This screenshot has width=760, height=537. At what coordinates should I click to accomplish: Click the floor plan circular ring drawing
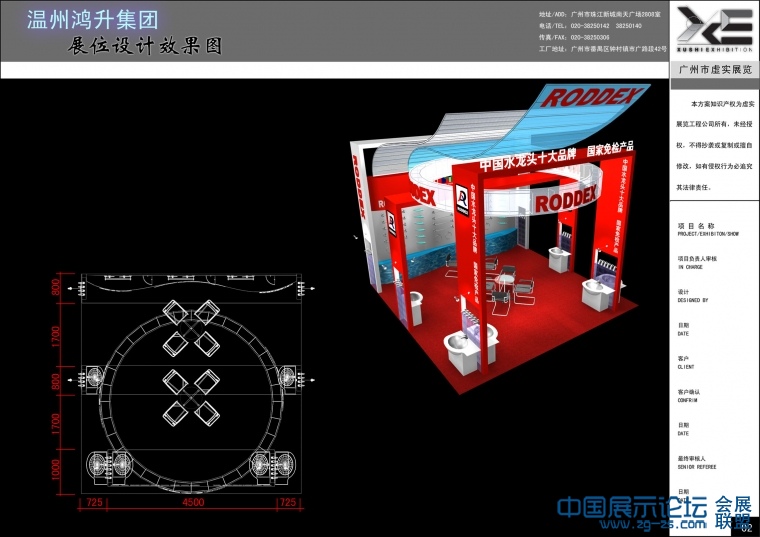(191, 400)
